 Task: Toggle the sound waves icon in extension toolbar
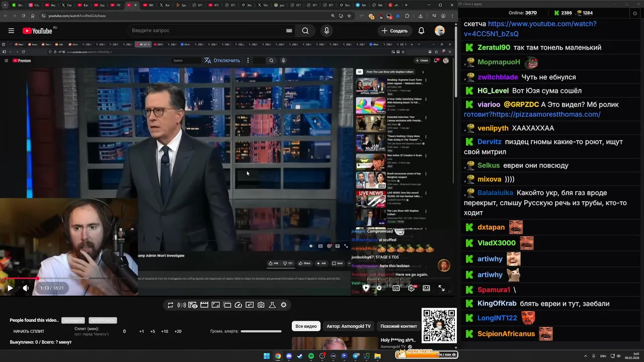tap(182, 305)
